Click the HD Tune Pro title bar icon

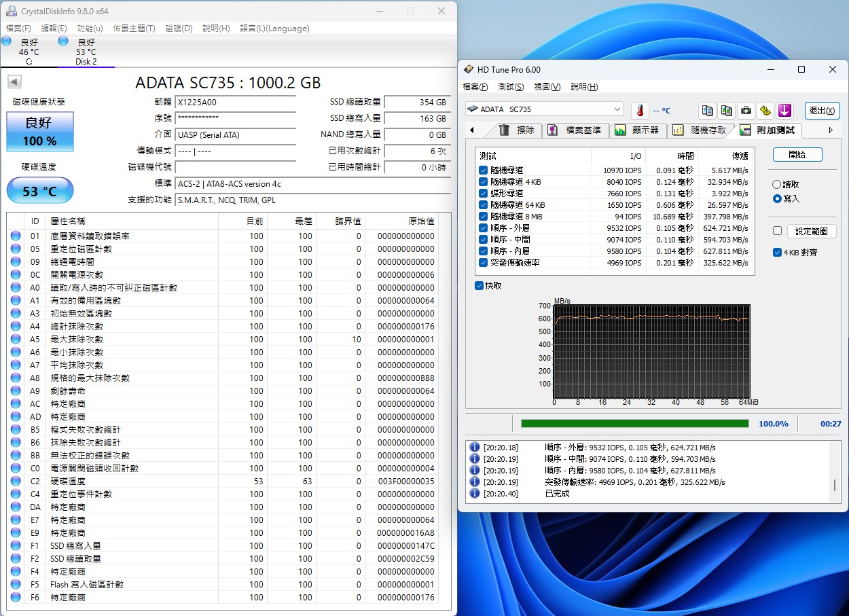pos(468,70)
